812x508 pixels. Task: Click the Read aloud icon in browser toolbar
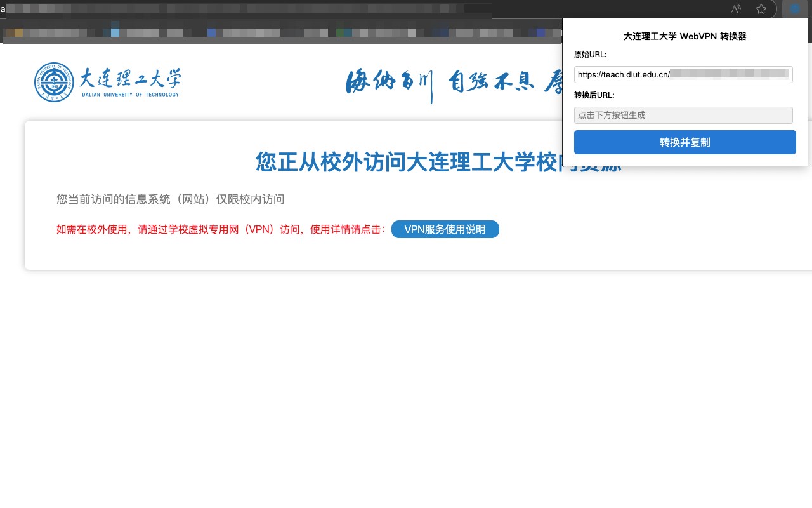click(736, 9)
